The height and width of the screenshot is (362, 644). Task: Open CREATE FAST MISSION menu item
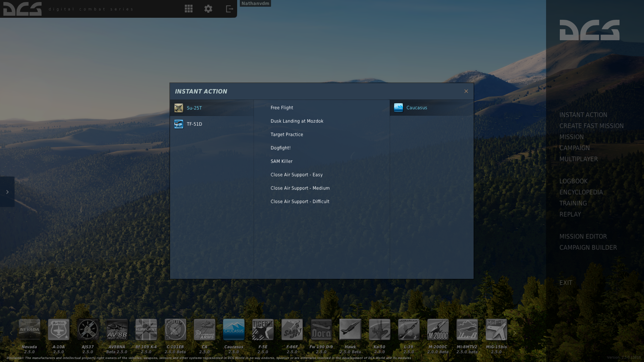[591, 126]
